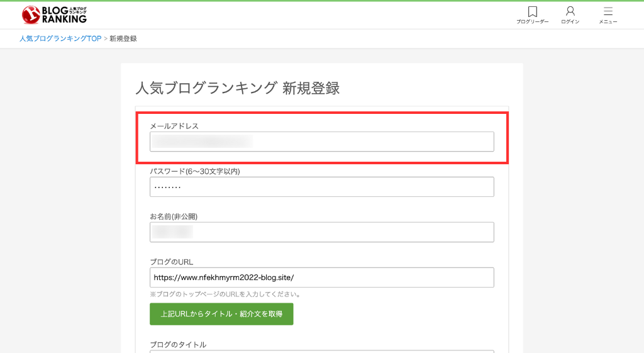This screenshot has height=353, width=644.
Task: Click the メールアドレス input field
Action: (x=321, y=142)
